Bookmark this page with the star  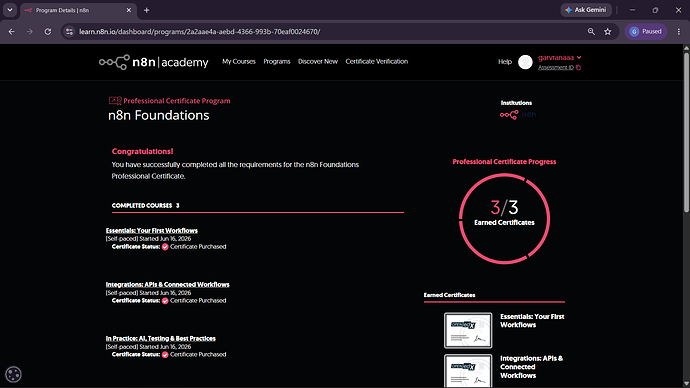click(x=608, y=32)
